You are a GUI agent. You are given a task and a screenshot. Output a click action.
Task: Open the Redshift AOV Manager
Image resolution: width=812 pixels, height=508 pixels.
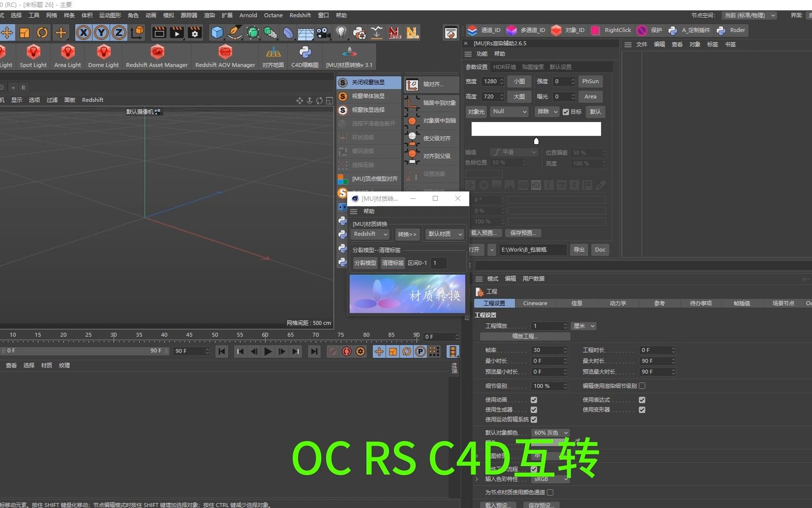[x=225, y=56]
